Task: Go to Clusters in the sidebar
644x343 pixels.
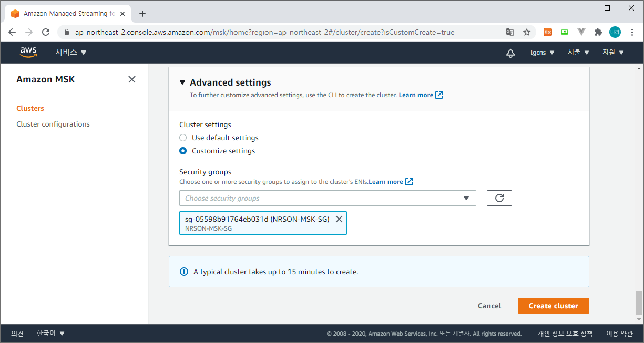Action: coord(30,108)
